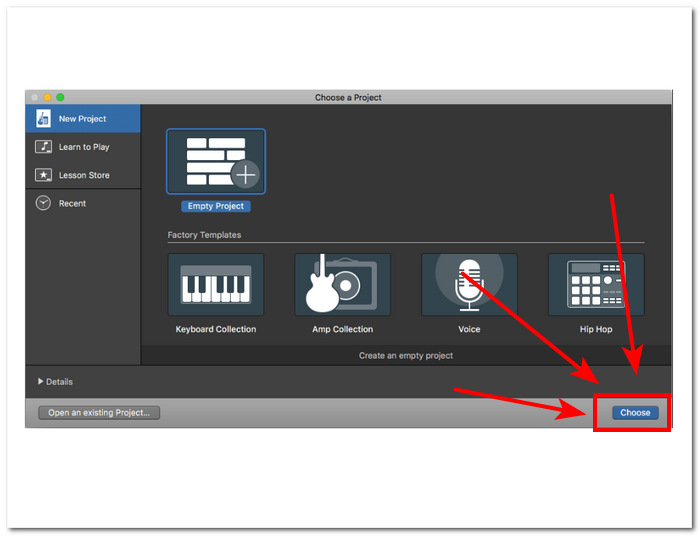Click the Lesson Store star icon
Viewport: 700px width, 536px height.
[x=43, y=175]
